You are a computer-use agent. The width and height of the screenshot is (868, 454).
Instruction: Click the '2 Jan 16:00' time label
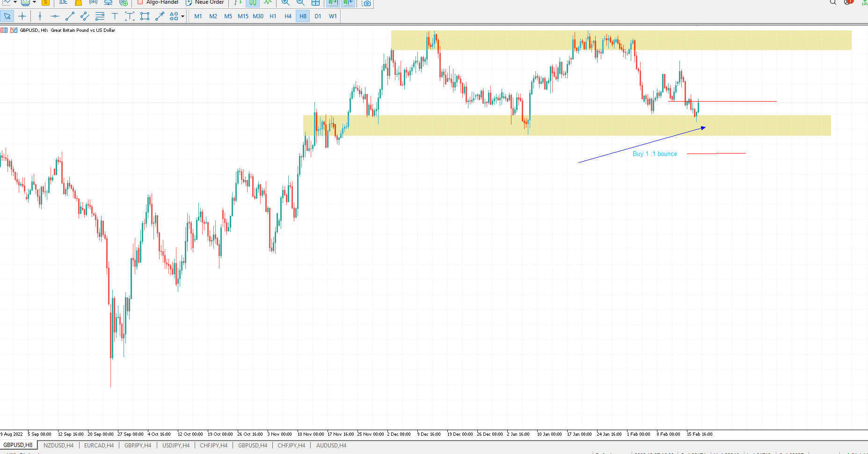(x=518, y=434)
